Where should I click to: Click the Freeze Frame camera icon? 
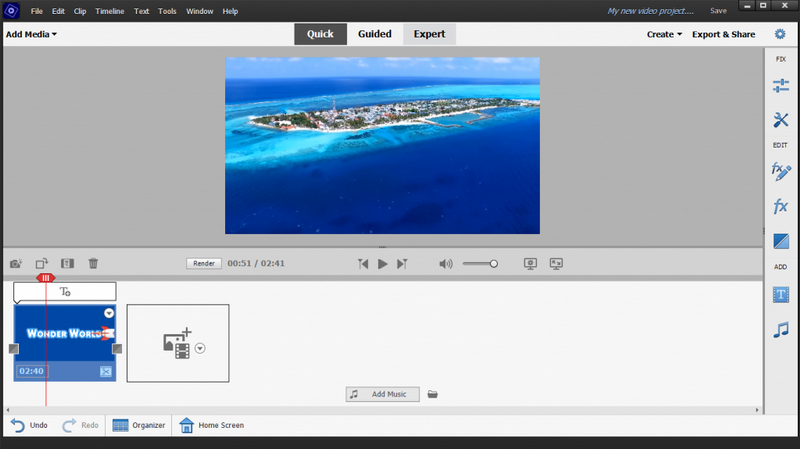[x=16, y=263]
